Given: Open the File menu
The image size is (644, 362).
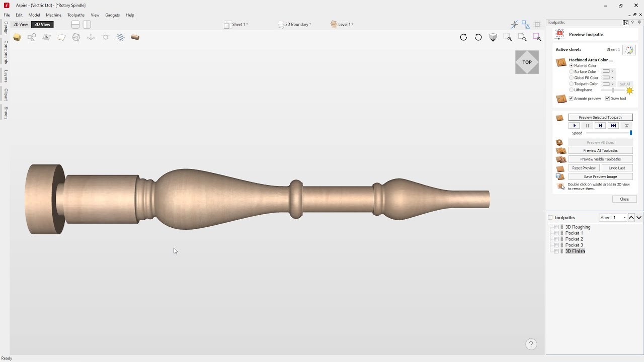Looking at the screenshot, I should [7, 15].
